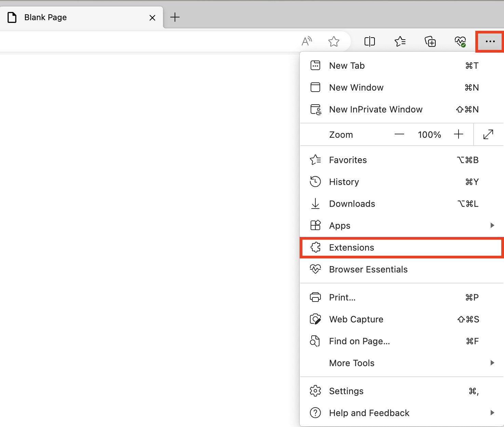
Task: Click the Browser Essentials heart toolbar icon
Action: (460, 42)
